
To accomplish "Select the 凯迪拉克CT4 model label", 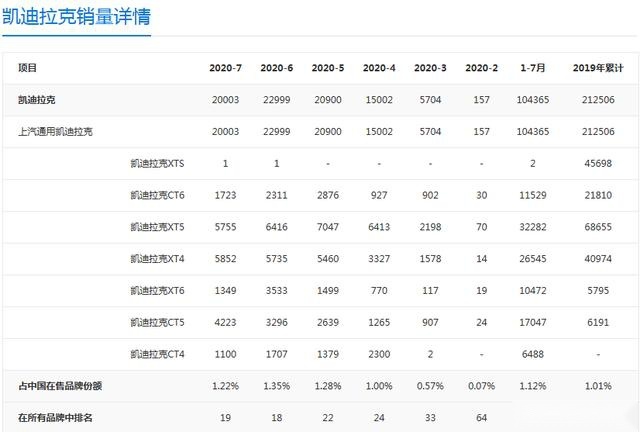I will click(x=158, y=354).
